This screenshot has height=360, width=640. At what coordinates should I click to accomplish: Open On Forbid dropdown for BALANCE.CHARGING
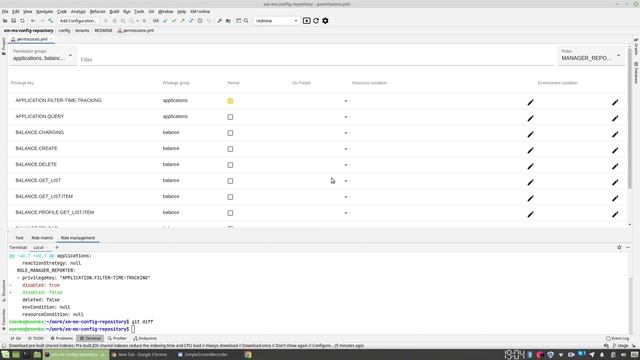point(346,133)
